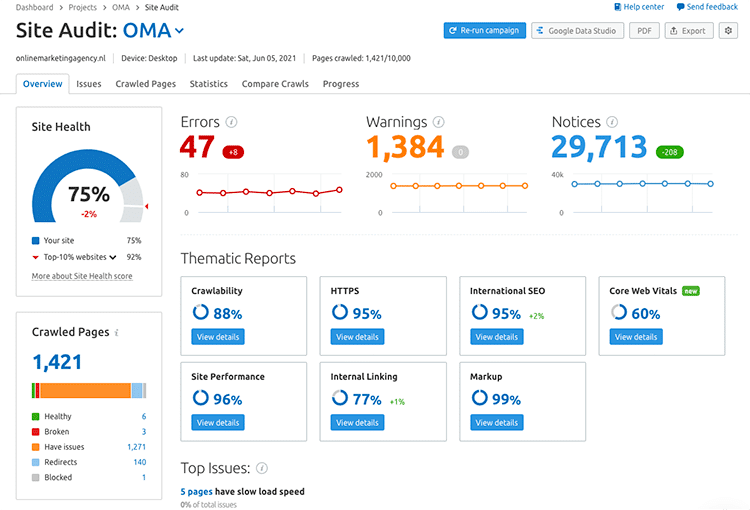Open More about Site Health score link
Image resolution: width=750 pixels, height=510 pixels.
[x=82, y=276]
